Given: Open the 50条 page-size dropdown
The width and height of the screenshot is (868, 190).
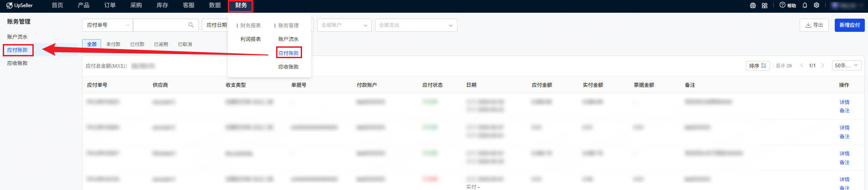Looking at the screenshot, I should [x=847, y=65].
